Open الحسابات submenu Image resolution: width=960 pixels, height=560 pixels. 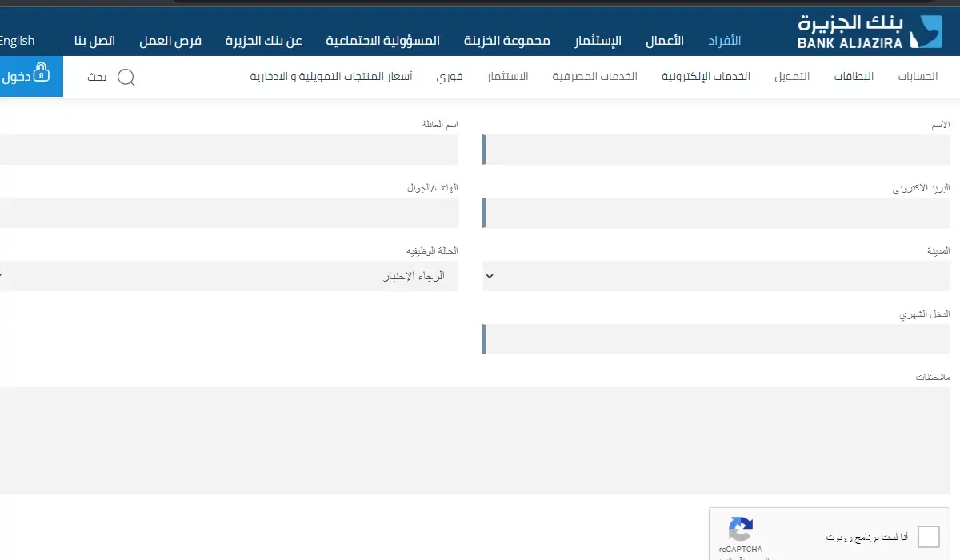pyautogui.click(x=918, y=77)
